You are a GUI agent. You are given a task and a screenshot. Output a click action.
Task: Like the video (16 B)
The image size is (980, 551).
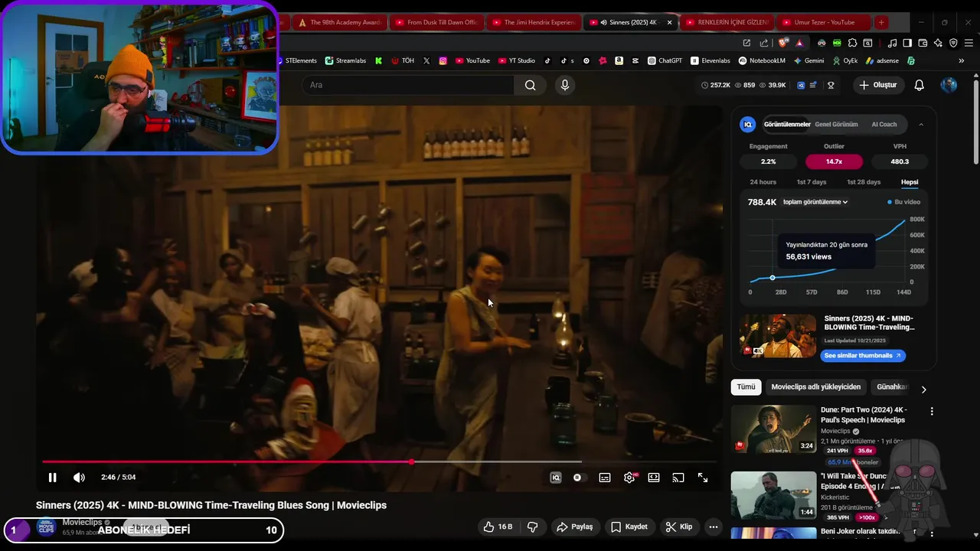[x=498, y=527]
